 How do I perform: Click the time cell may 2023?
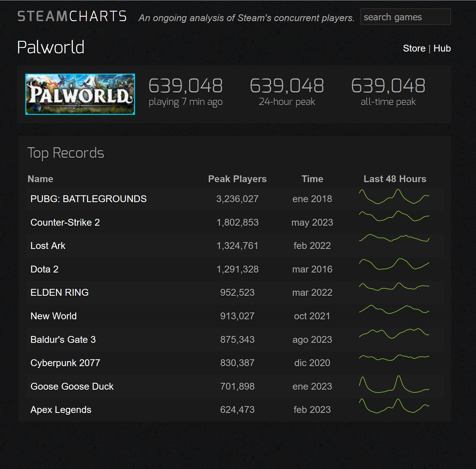[x=312, y=223]
